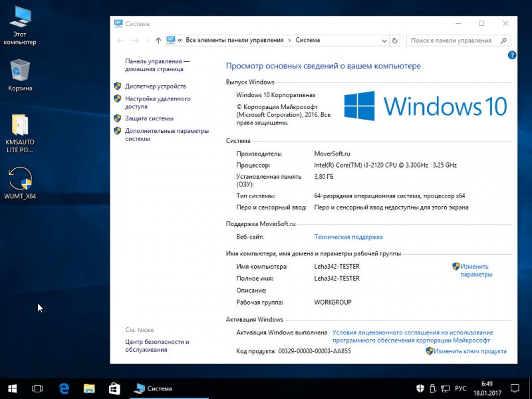
Task: Select the Корзина recycle bin icon
Action: [20, 75]
